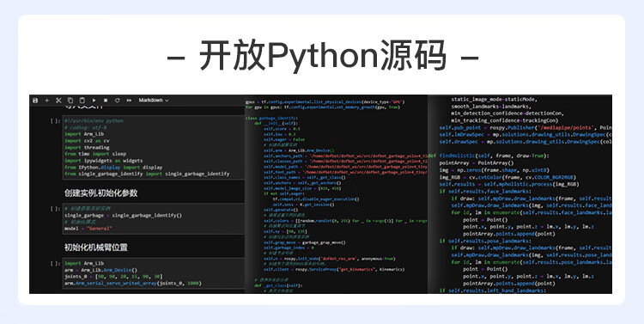
Task: Click 'static_image_mode=staticMode,' line
Action: point(494,99)
